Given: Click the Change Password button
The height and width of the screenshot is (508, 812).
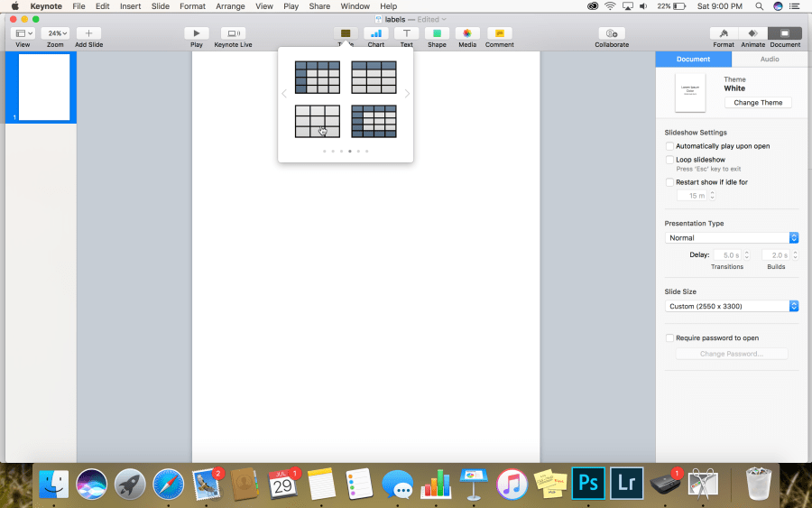Looking at the screenshot, I should [x=731, y=354].
